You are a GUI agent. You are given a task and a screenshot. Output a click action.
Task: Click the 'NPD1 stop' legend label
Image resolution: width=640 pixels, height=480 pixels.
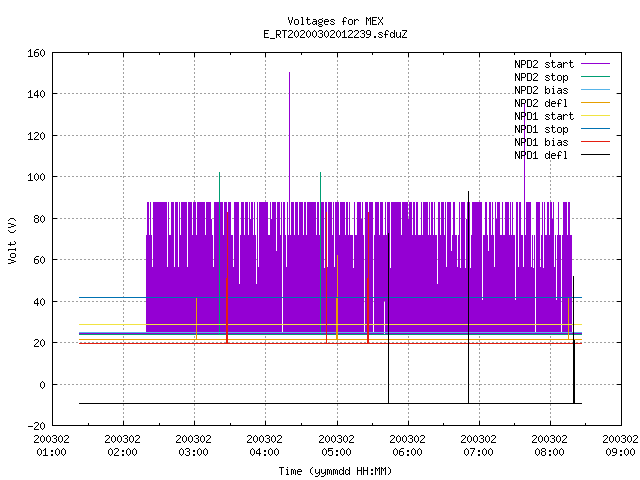(541, 129)
